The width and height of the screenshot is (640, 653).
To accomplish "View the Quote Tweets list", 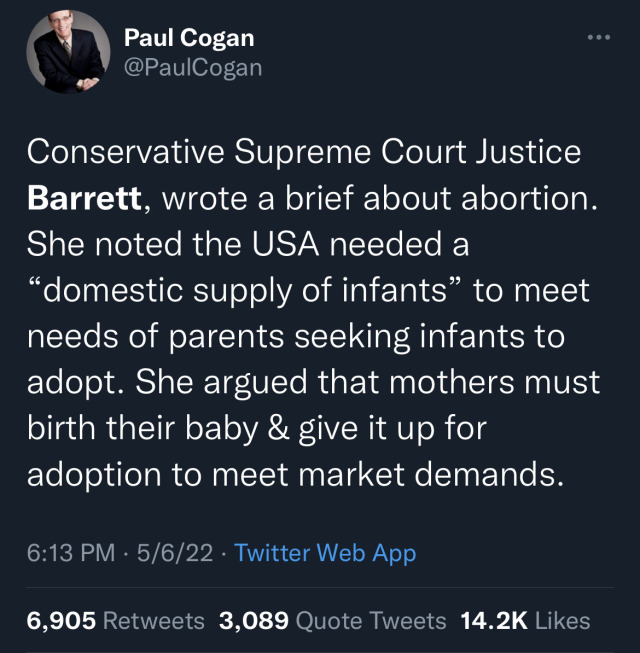I will [371, 621].
